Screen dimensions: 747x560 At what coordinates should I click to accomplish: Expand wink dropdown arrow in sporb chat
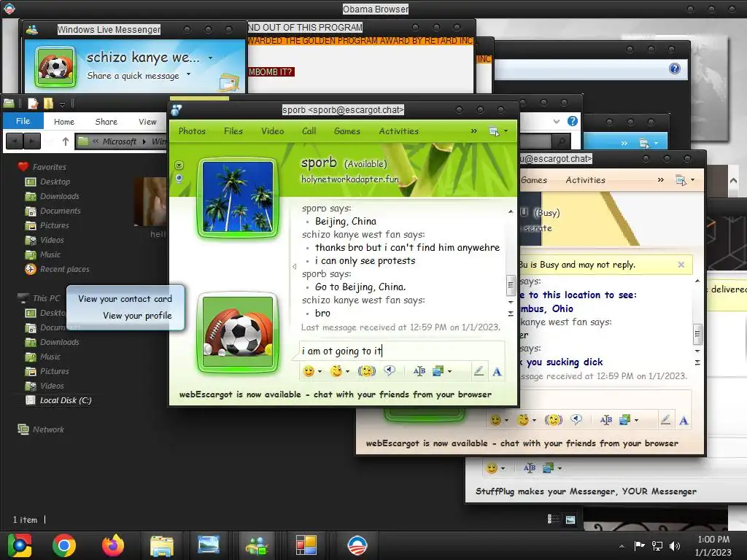click(x=347, y=371)
